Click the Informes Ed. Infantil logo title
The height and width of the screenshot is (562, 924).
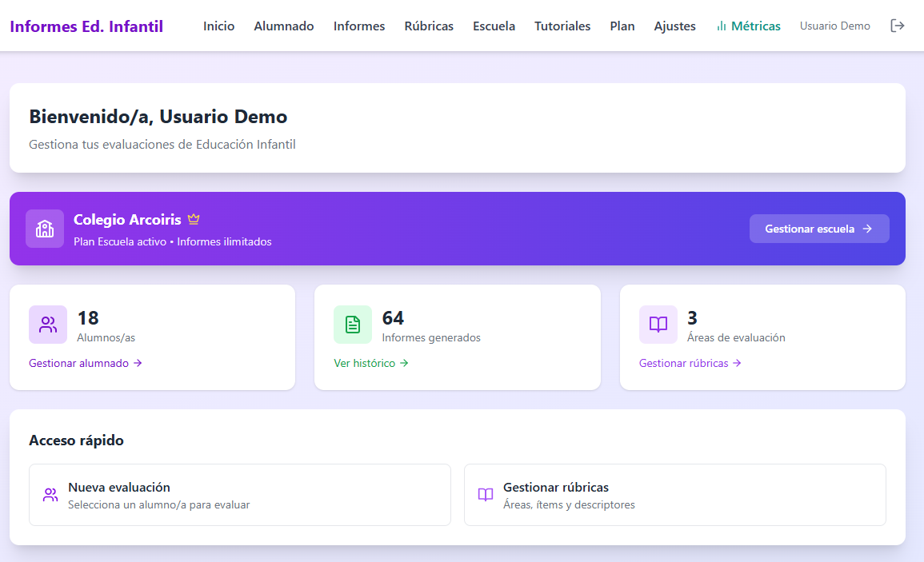click(86, 26)
